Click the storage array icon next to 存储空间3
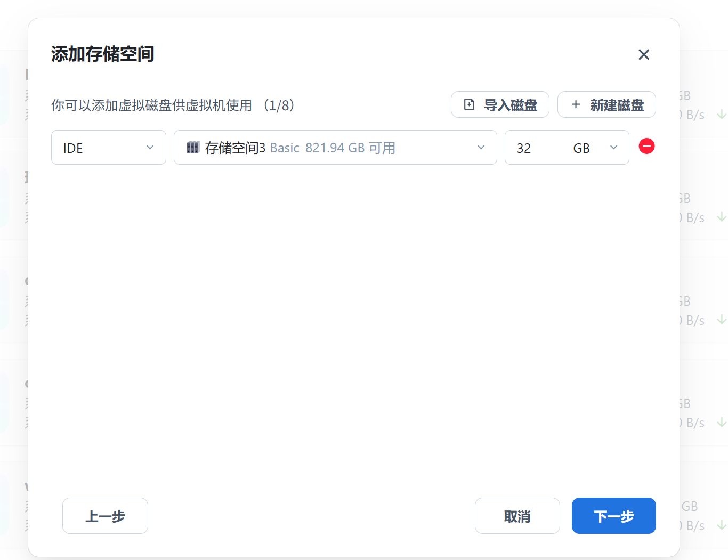This screenshot has width=728, height=560. coord(193,147)
